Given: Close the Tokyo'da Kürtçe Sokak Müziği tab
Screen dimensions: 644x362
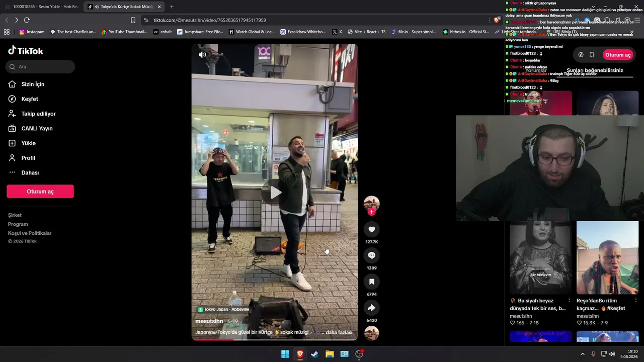Looking at the screenshot, I should click(x=159, y=7).
